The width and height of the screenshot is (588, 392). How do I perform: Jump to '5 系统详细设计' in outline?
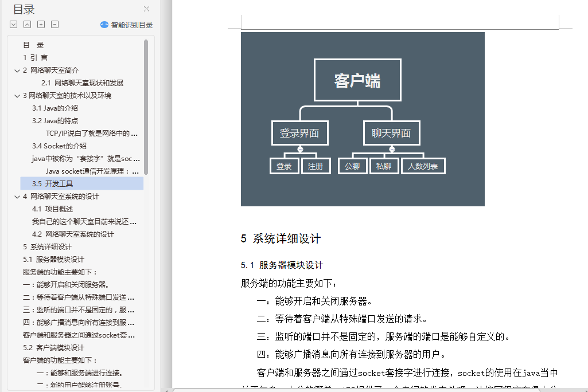point(47,246)
